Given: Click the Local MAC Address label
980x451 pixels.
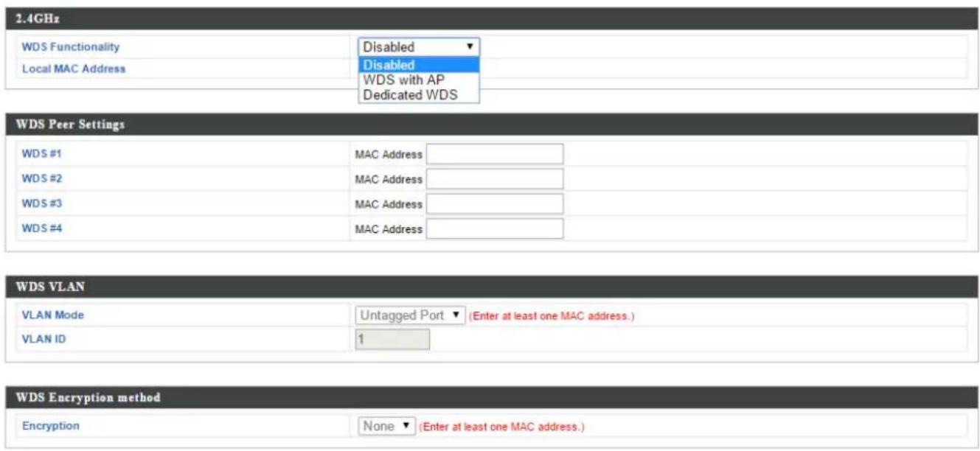Looking at the screenshot, I should tap(74, 69).
